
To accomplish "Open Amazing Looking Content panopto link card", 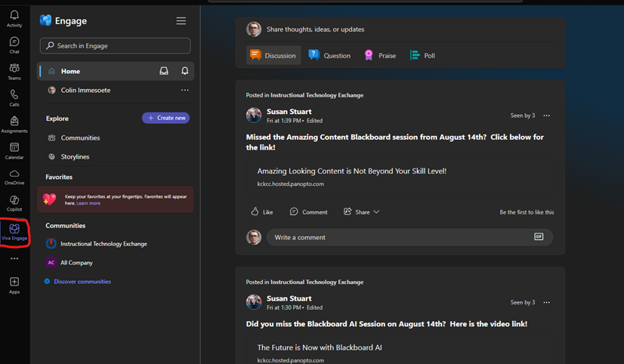I will [x=400, y=177].
